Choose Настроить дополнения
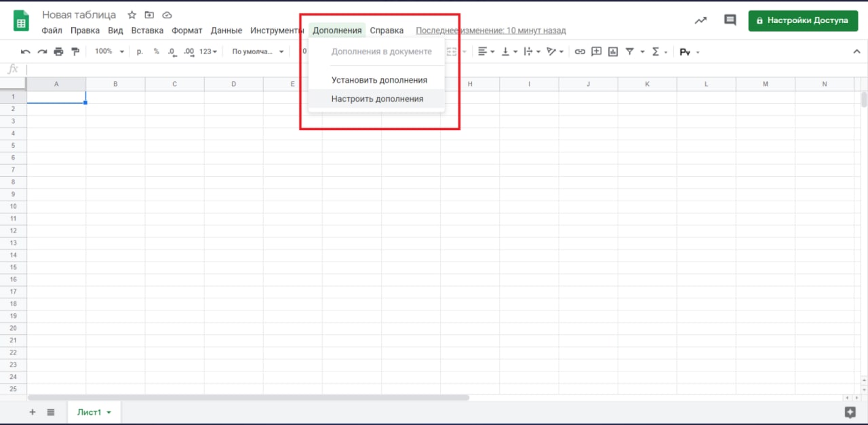Image resolution: width=868 pixels, height=425 pixels. click(x=376, y=98)
